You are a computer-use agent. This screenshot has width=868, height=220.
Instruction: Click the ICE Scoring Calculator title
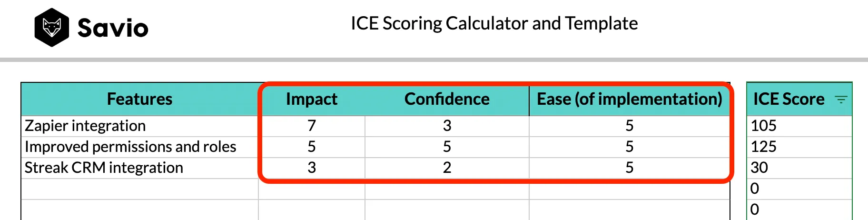pyautogui.click(x=494, y=23)
